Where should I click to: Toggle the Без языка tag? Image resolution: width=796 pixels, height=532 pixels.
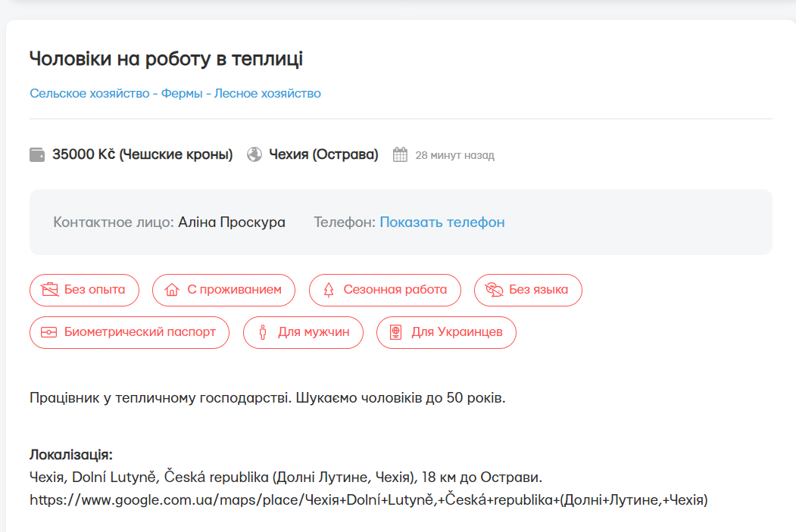pyautogui.click(x=528, y=290)
